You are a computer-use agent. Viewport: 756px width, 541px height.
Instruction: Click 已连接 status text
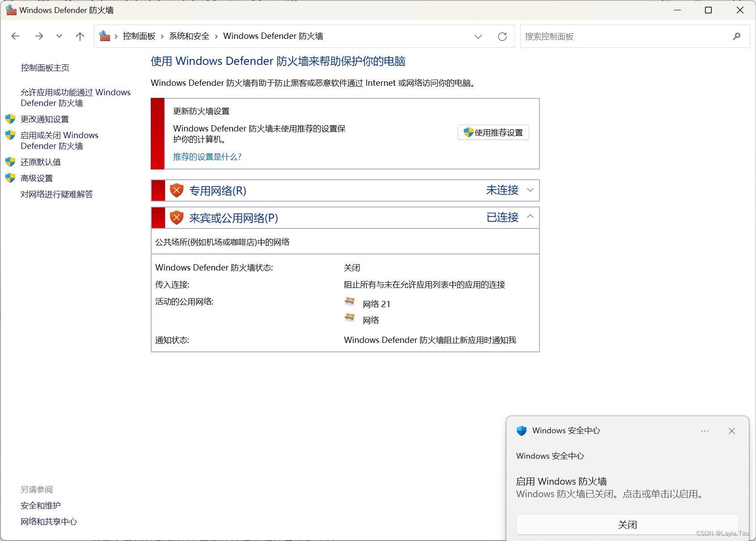click(502, 218)
